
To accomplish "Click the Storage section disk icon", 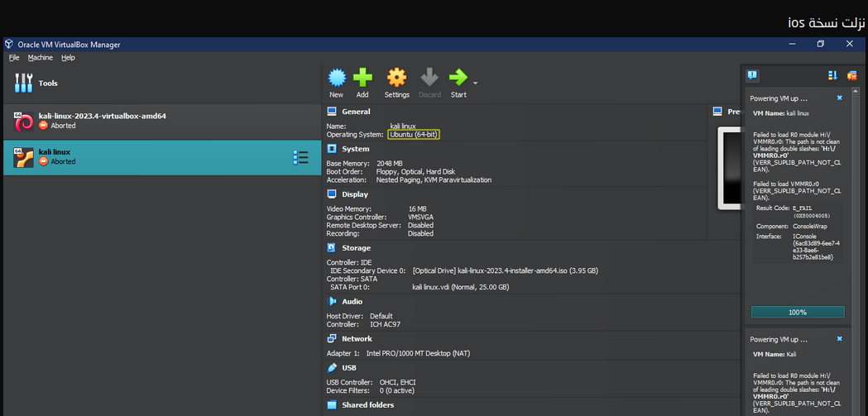I will pos(332,248).
